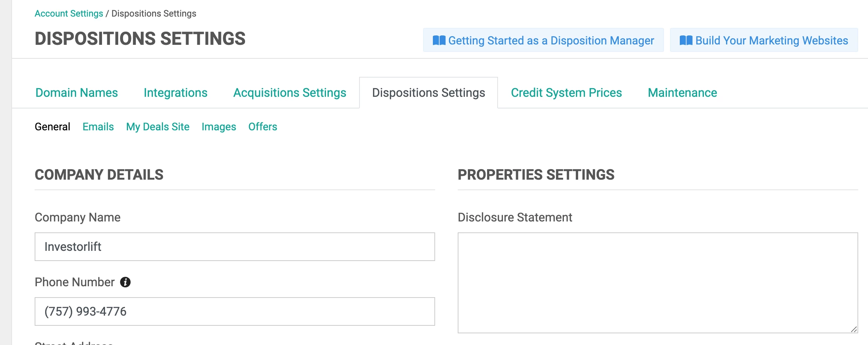Go to Account Settings breadcrumb link
The width and height of the screenshot is (868, 345).
pos(69,14)
